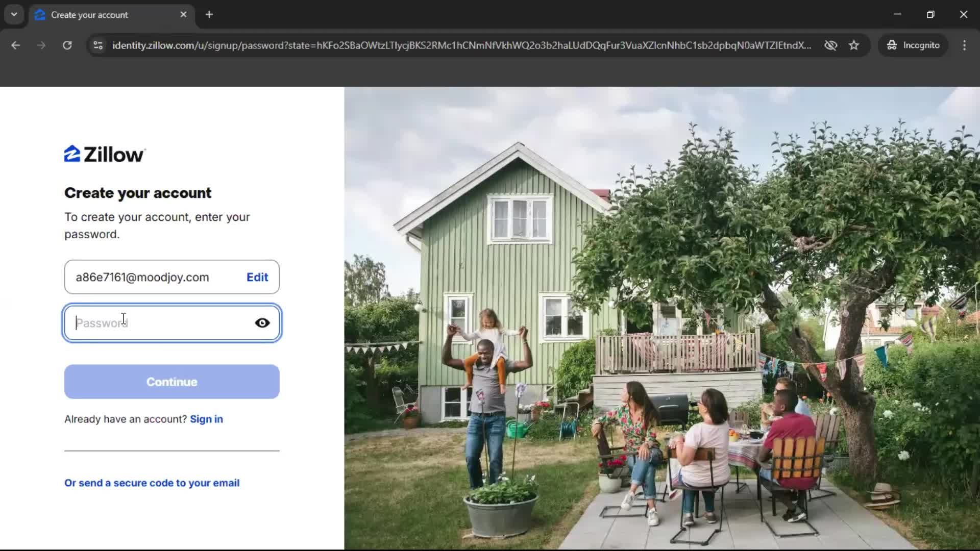This screenshot has height=551, width=980.
Task: Click the forward navigation arrow
Action: 41,45
